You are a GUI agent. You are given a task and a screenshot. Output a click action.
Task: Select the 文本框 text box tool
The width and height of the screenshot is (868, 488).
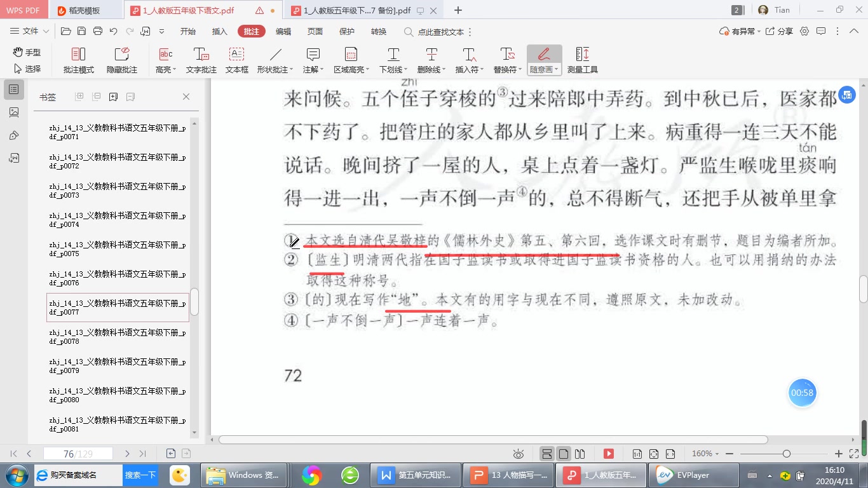click(237, 60)
